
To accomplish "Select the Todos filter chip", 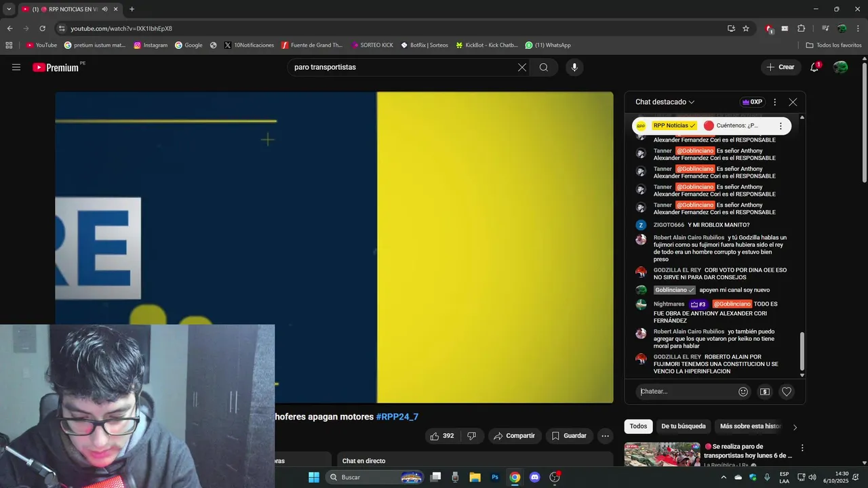I will tap(638, 426).
